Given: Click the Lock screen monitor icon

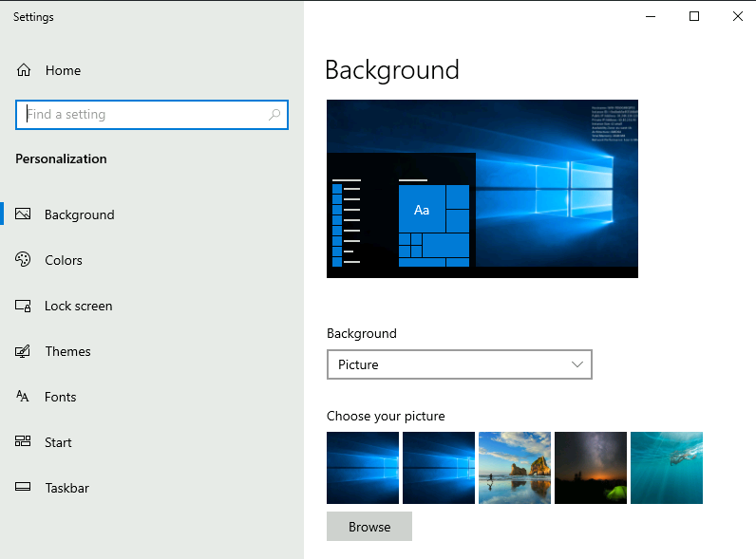Looking at the screenshot, I should pyautogui.click(x=24, y=306).
